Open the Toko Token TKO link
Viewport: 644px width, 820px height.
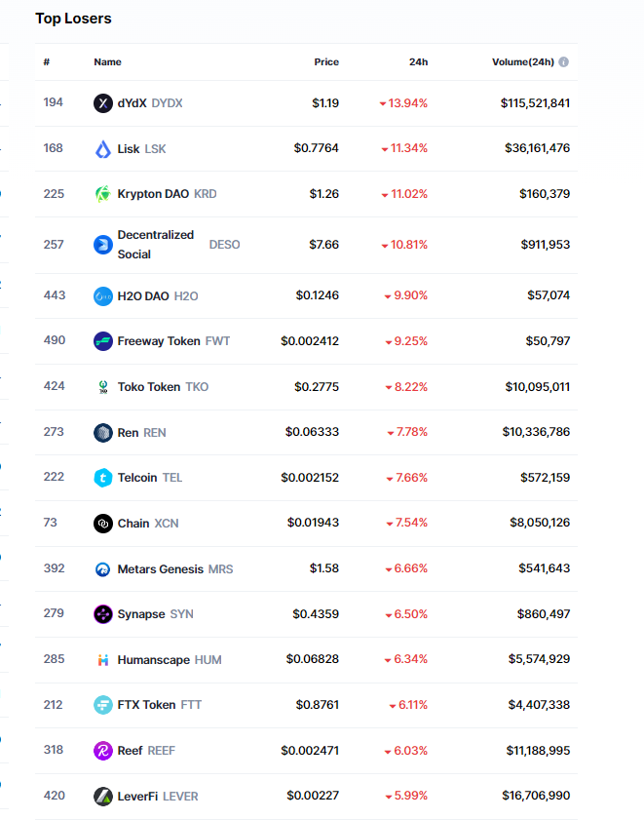163,387
